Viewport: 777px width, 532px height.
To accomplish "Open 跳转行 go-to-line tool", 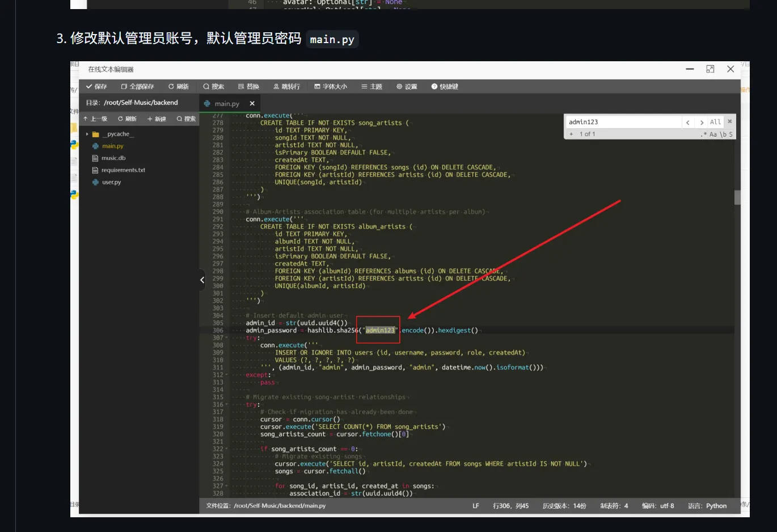I will click(x=286, y=87).
